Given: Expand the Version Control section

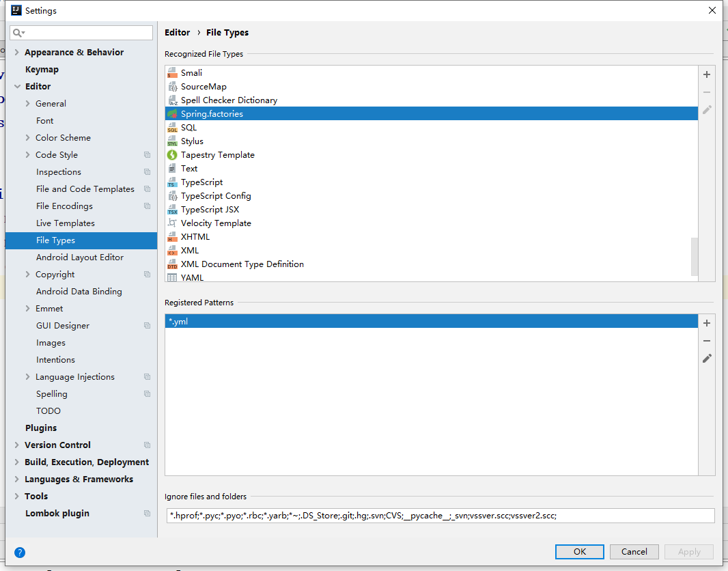Looking at the screenshot, I should (x=16, y=445).
